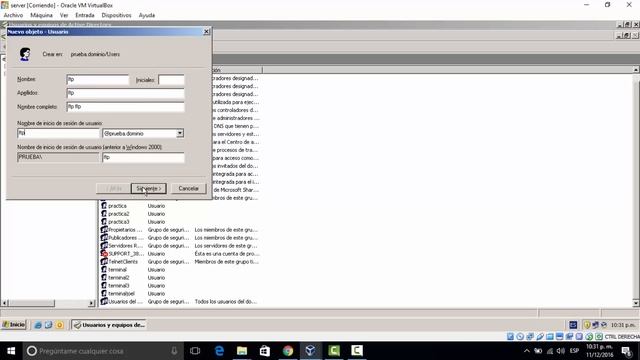The width and height of the screenshot is (640, 360).
Task: Open the Dispositivos menu
Action: pyautogui.click(x=116, y=15)
